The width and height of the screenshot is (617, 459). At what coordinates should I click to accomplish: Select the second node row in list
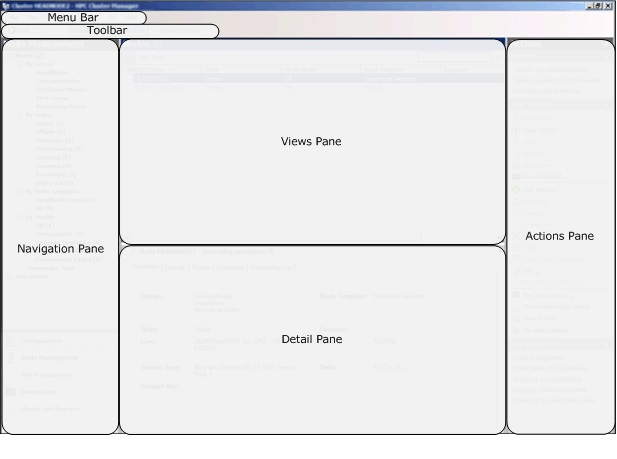[313, 87]
